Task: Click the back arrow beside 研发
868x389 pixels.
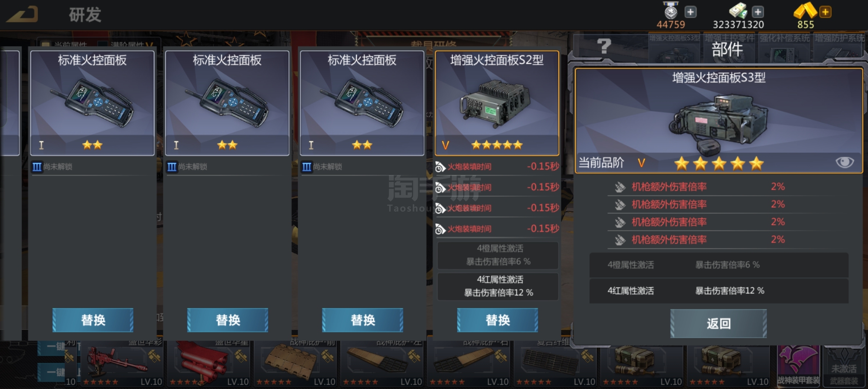Action: (x=22, y=15)
